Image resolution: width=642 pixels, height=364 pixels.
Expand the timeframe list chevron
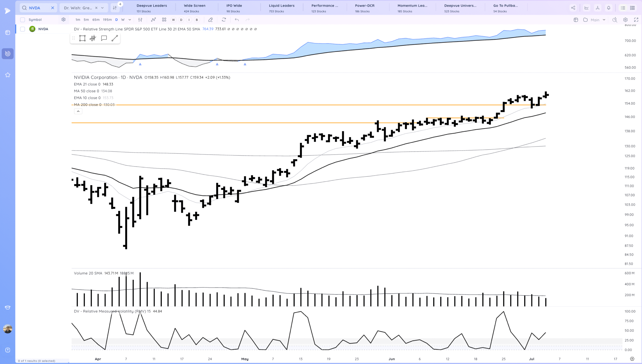130,20
